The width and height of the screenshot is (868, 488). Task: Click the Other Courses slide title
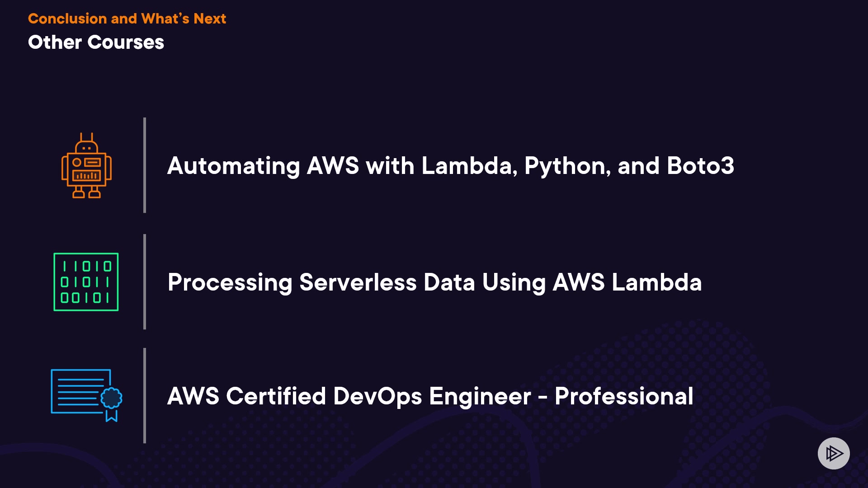pos(96,42)
